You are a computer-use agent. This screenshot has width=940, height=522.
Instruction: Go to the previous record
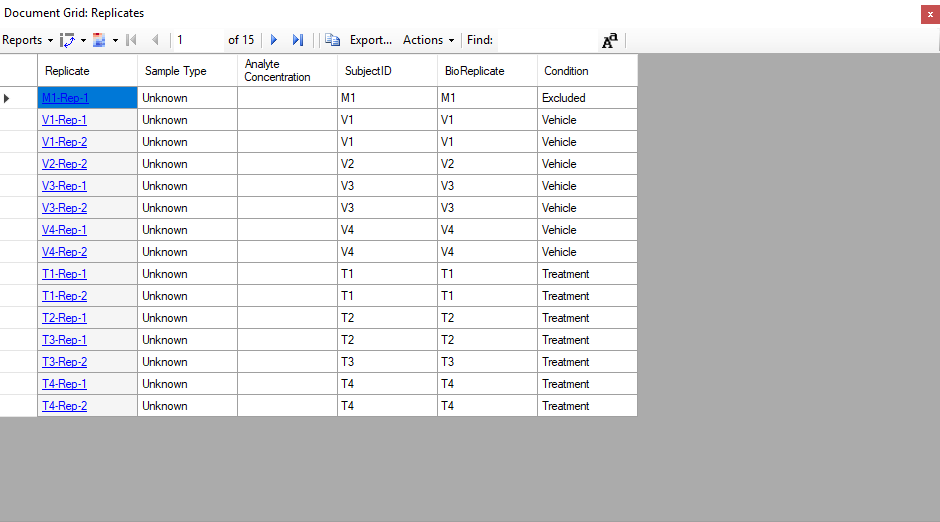[155, 40]
